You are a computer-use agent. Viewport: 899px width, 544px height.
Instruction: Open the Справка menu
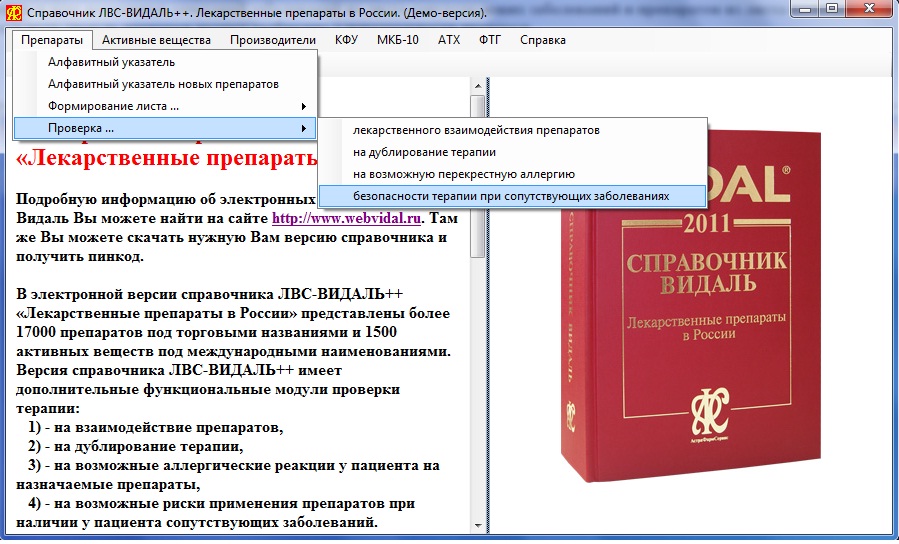tap(543, 40)
